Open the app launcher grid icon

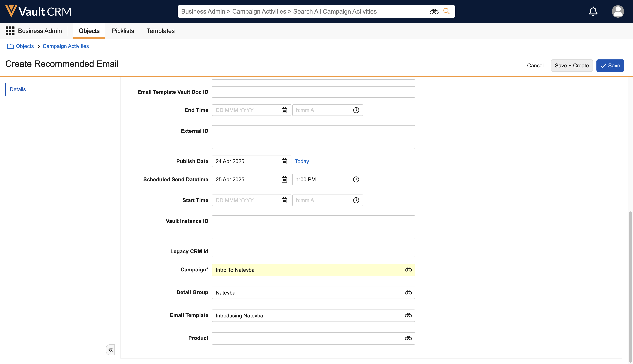coord(10,31)
